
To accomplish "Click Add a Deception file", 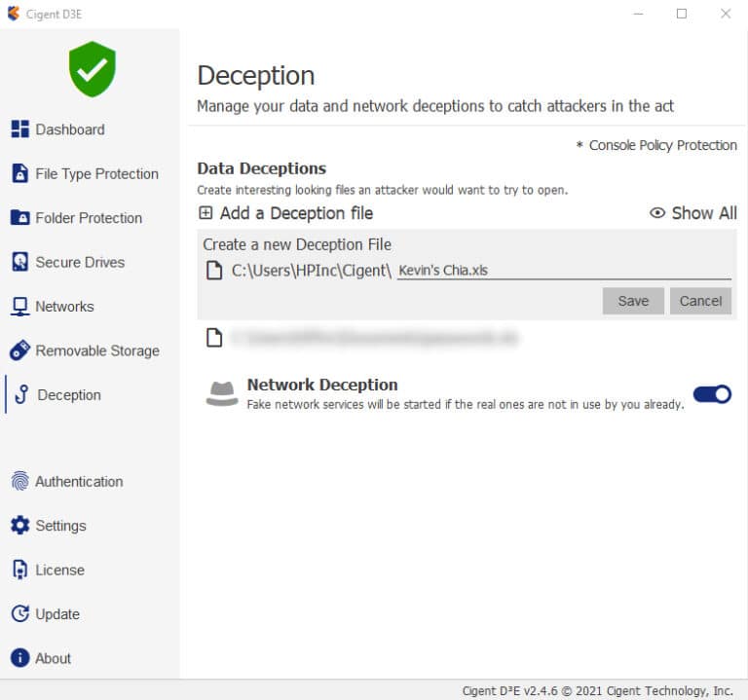I will 286,212.
